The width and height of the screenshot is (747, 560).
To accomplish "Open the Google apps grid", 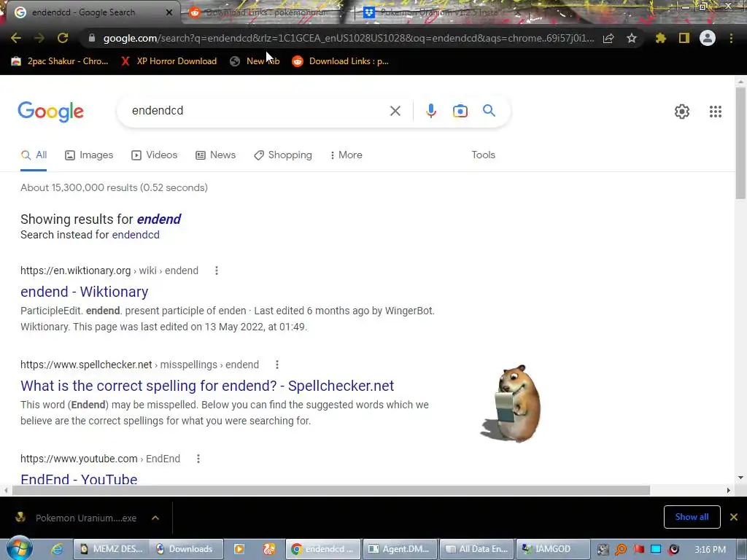I will coord(715,112).
